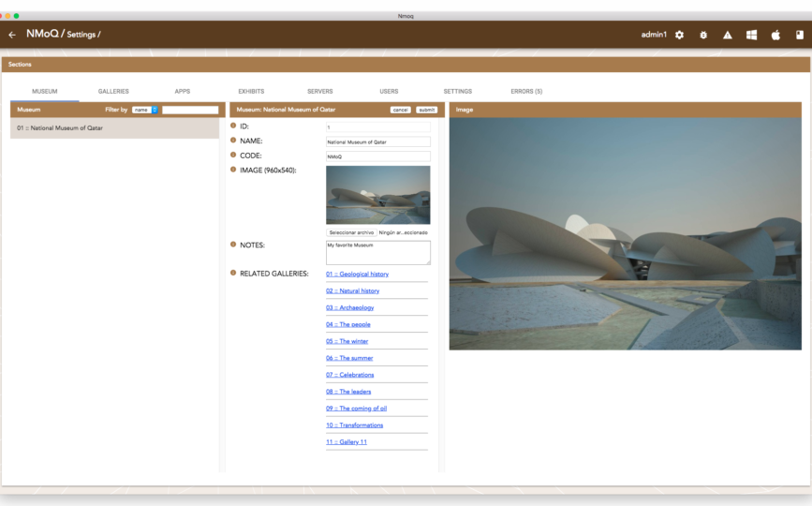Click the filter text input field
Screen dimensions: 812x506
click(190, 110)
